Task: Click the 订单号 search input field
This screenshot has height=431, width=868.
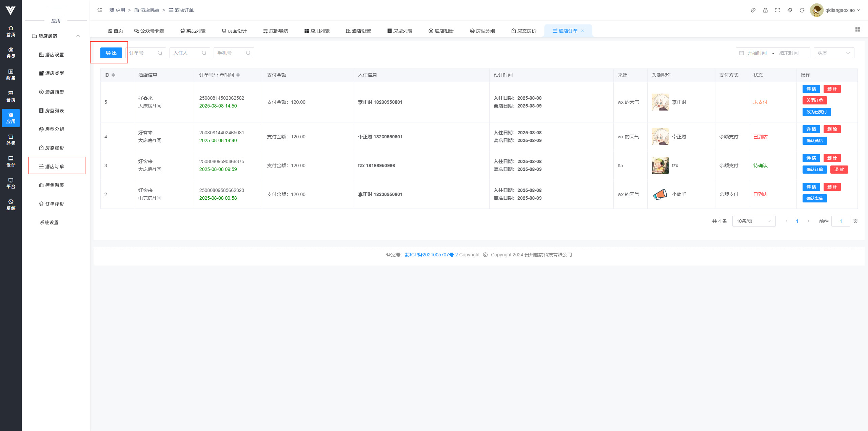Action: (142, 53)
